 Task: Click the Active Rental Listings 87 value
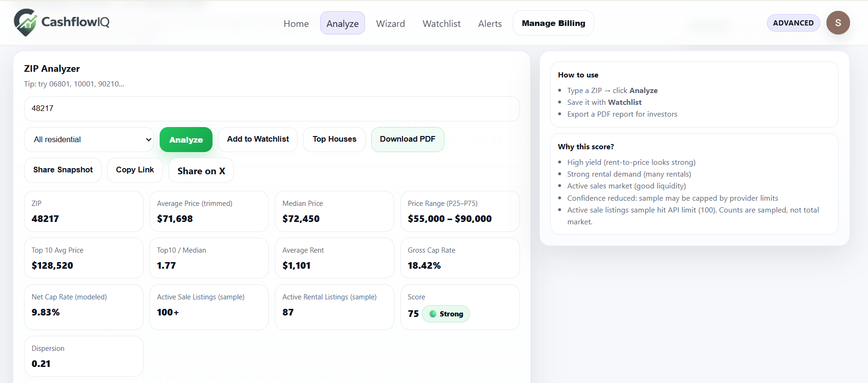click(288, 312)
